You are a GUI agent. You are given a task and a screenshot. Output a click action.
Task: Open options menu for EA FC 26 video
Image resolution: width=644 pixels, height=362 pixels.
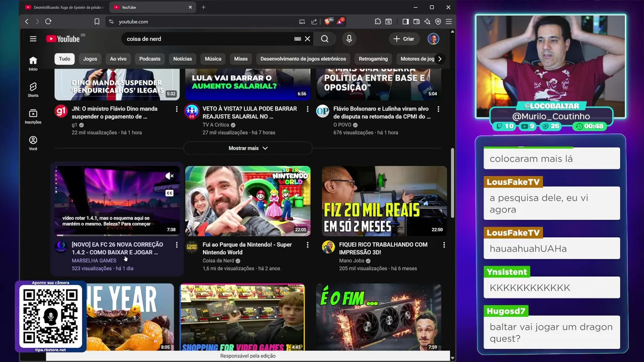point(177,245)
